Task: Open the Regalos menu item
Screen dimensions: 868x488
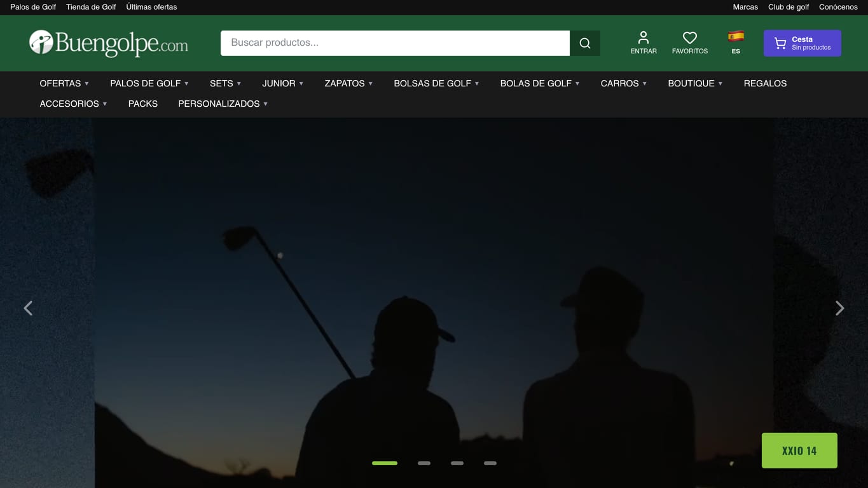Action: [x=765, y=83]
